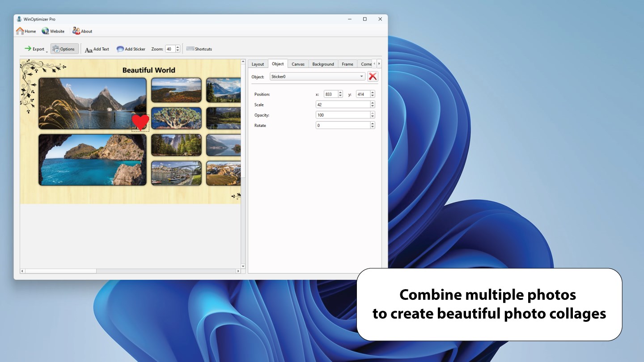Click the "Scale" label
Image resolution: width=644 pixels, height=362 pixels.
click(259, 105)
